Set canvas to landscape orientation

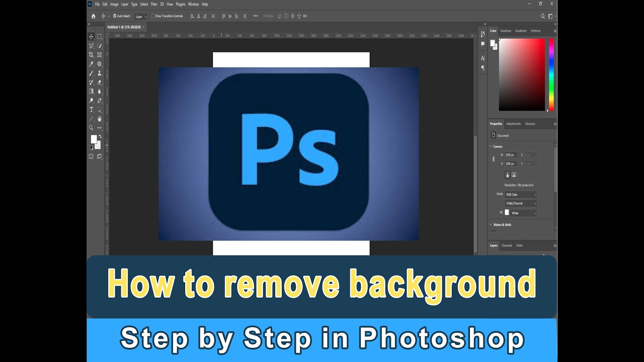514,175
